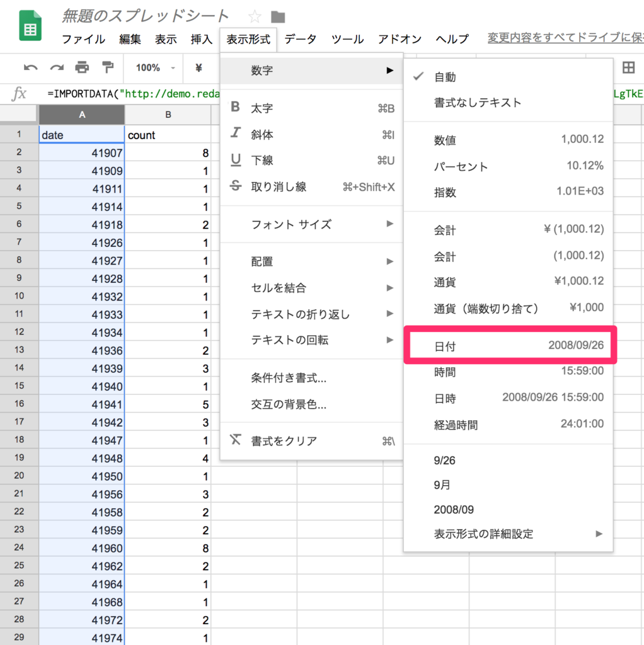Open the ツール menu
Screen dimensions: 644x645
(347, 39)
